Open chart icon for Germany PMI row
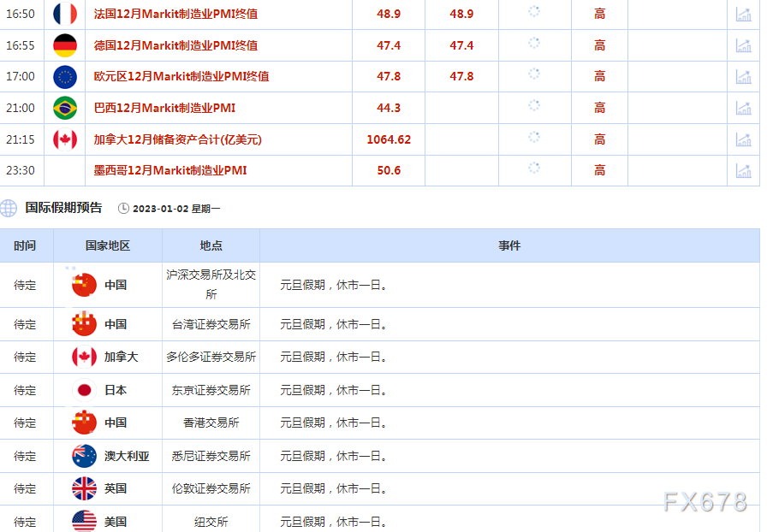 (x=743, y=45)
